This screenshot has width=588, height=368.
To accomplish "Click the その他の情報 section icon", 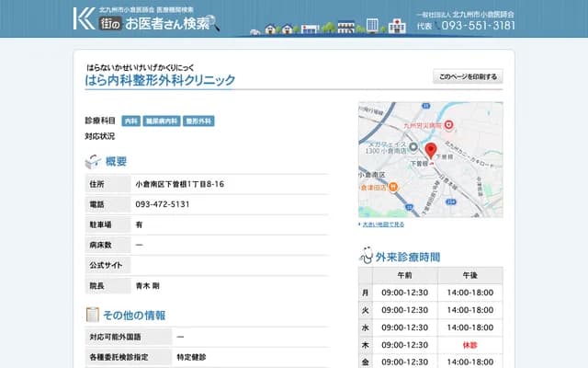I will click(x=93, y=315).
